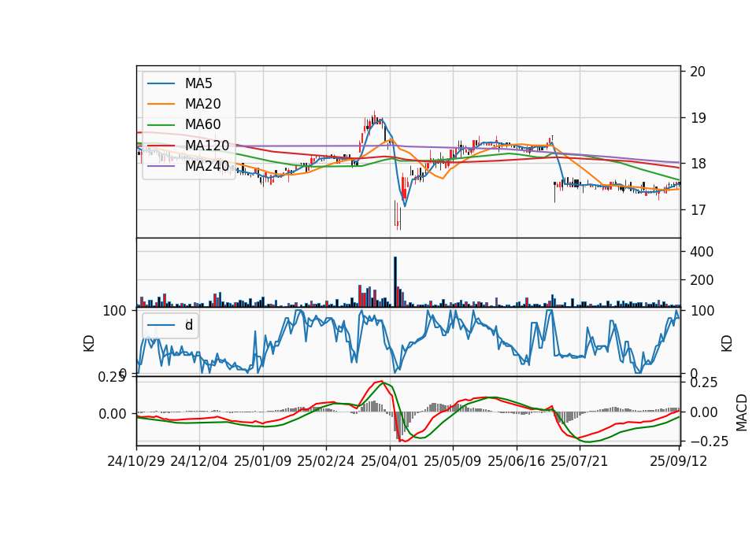Click the blue MA5 legend line sample
756x543 pixels.
161,84
